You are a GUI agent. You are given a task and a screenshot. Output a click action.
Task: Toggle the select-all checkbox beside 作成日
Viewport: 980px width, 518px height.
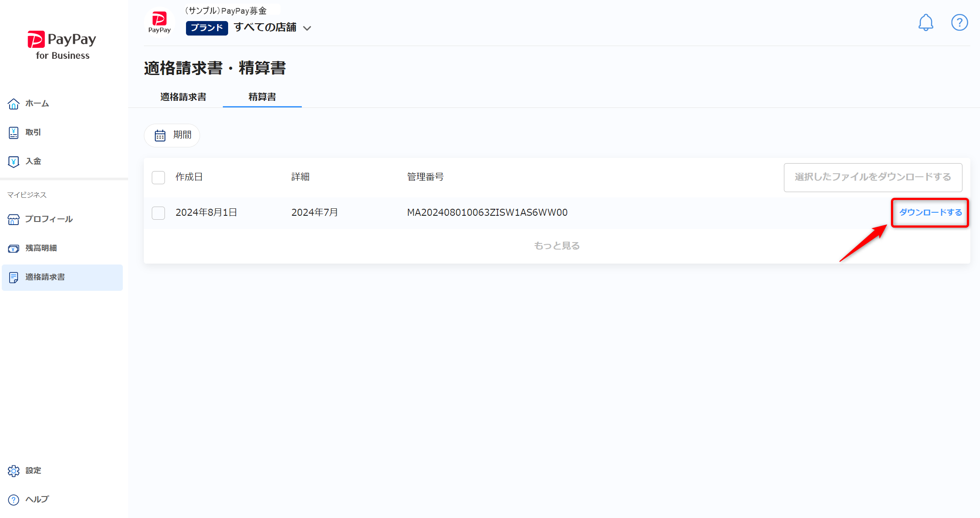[158, 177]
